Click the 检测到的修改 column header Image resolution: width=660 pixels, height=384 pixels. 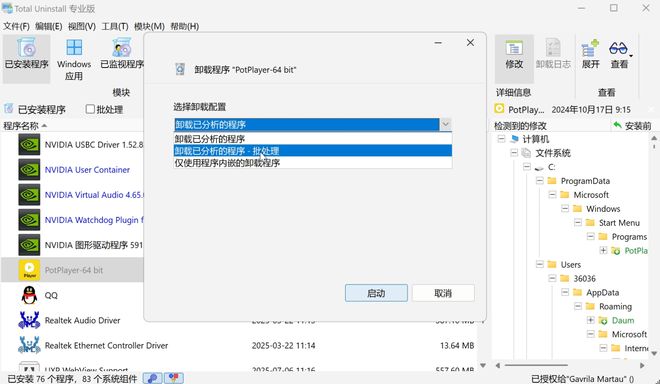tap(520, 125)
